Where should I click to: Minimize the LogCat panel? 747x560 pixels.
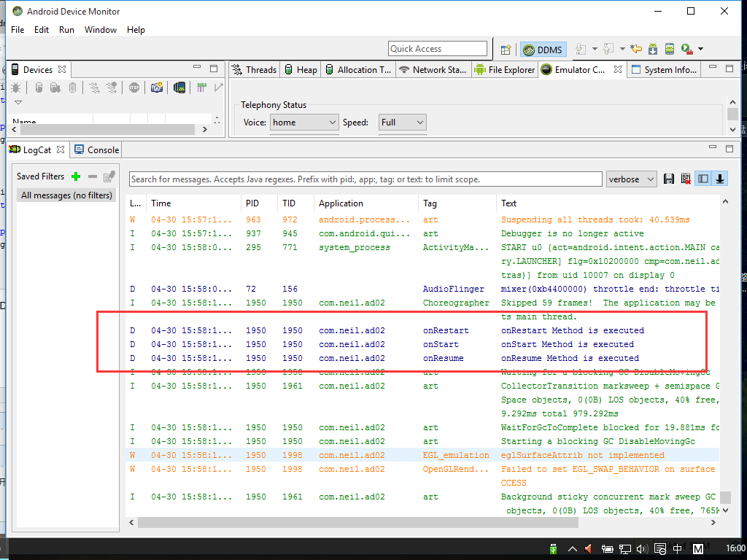[x=713, y=147]
